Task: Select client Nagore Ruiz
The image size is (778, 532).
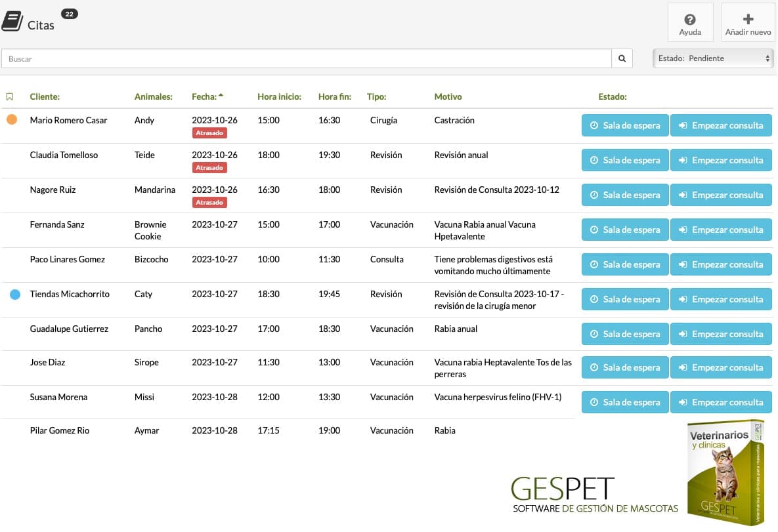Action: pos(53,190)
